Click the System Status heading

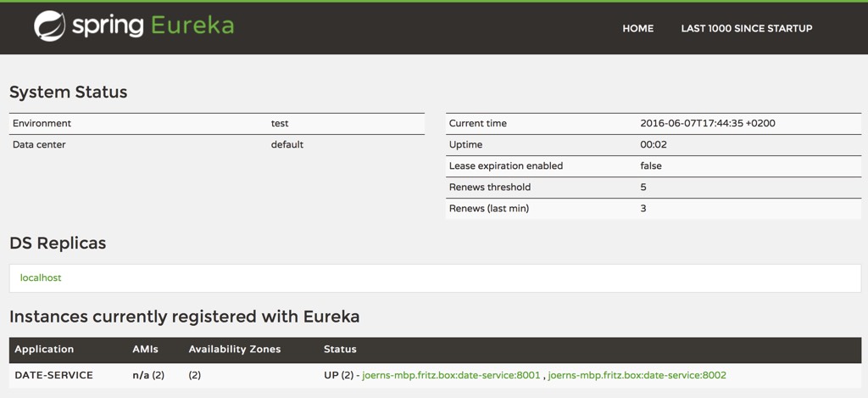pos(68,92)
